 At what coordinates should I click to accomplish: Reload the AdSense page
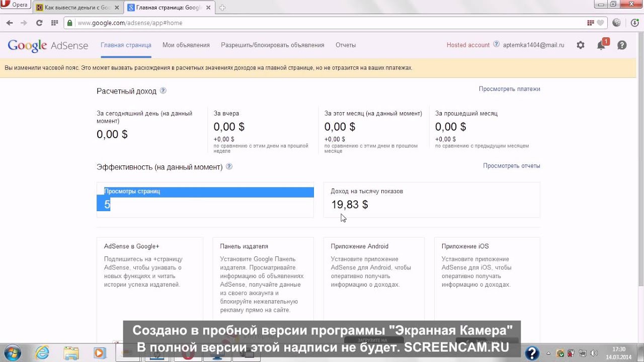click(39, 23)
